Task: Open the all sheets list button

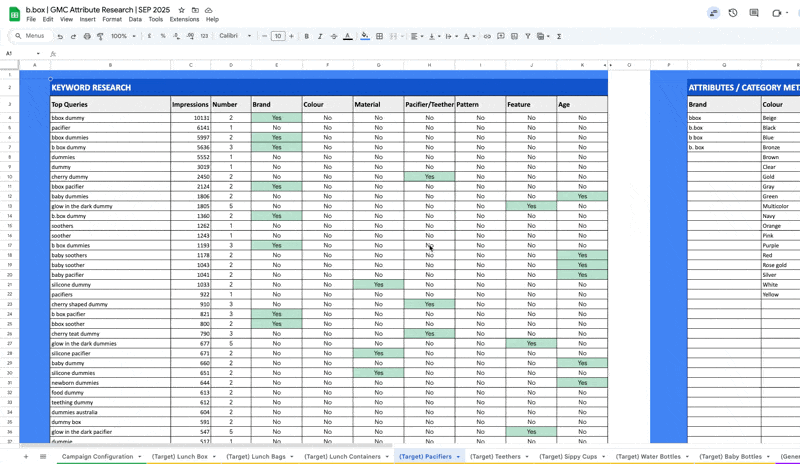Action: (43, 457)
